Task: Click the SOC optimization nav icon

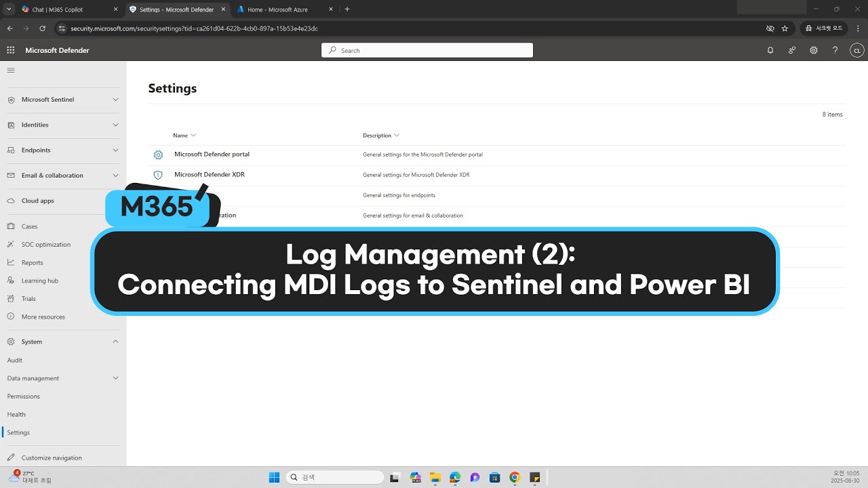Action: click(11, 245)
